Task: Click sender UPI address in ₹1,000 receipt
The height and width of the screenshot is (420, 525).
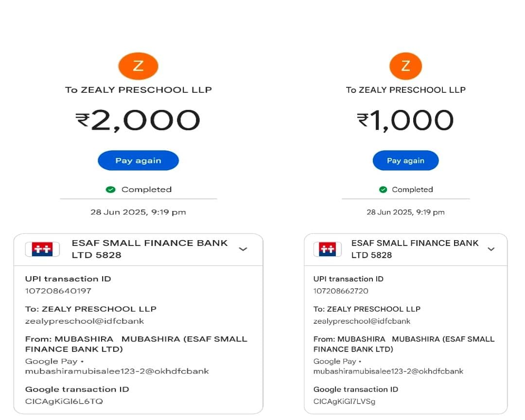Action: [x=388, y=371]
